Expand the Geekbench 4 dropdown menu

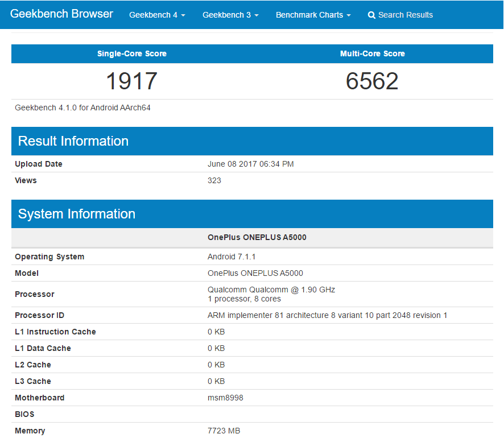pyautogui.click(x=157, y=15)
